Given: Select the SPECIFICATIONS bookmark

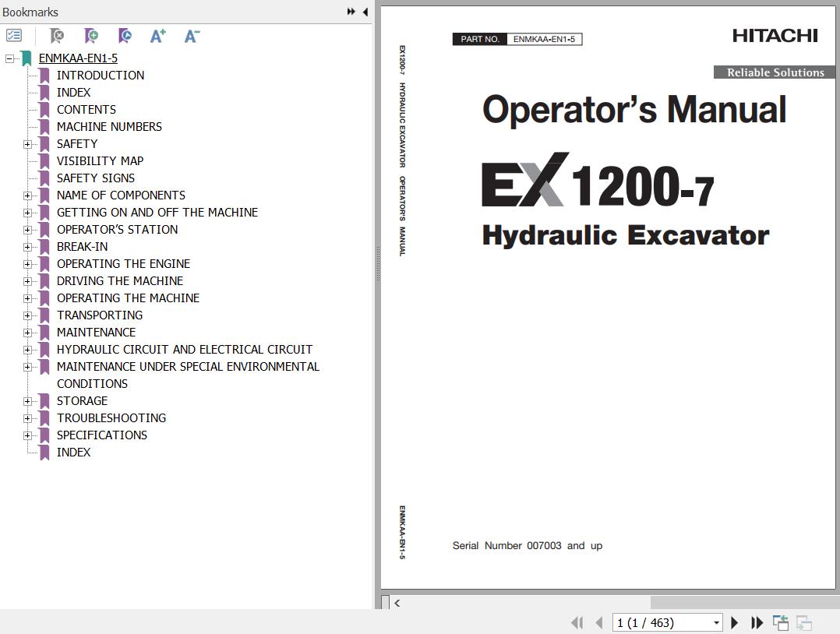Looking at the screenshot, I should click(x=102, y=435).
